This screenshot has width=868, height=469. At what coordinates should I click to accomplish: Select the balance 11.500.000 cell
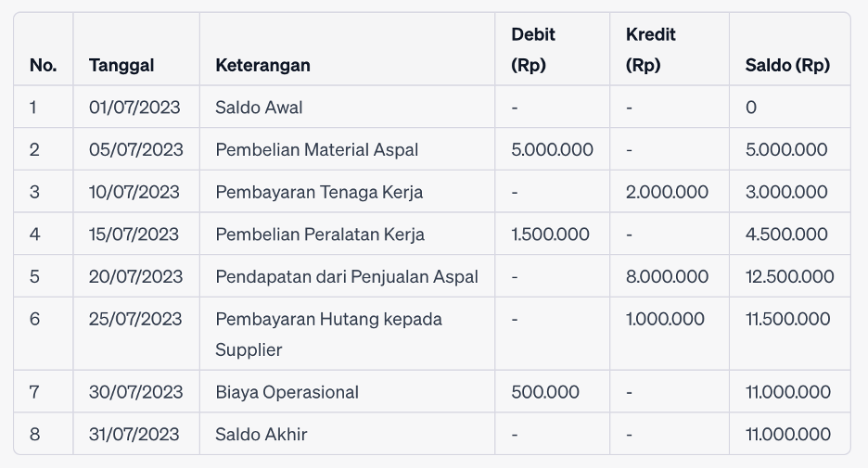tap(787, 319)
